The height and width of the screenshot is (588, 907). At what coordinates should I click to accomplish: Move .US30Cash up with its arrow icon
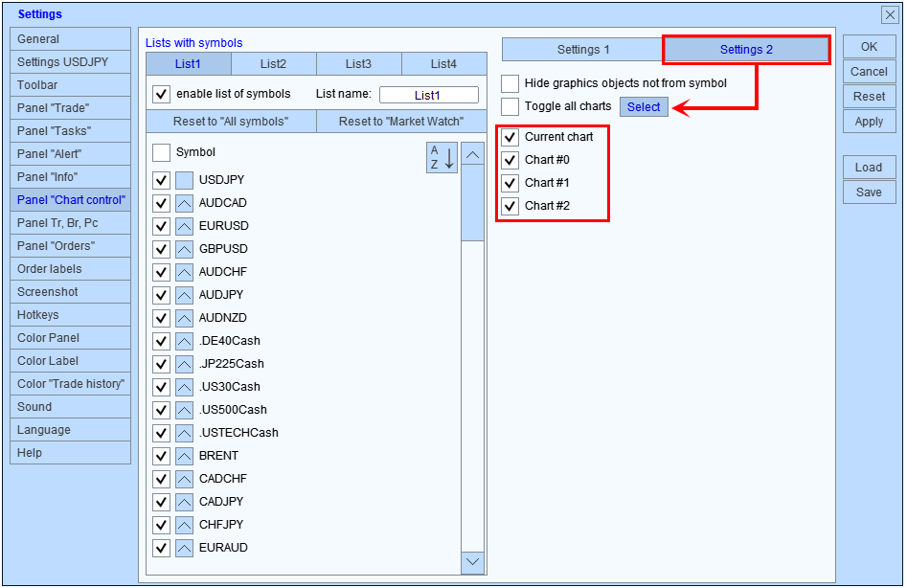point(185,388)
